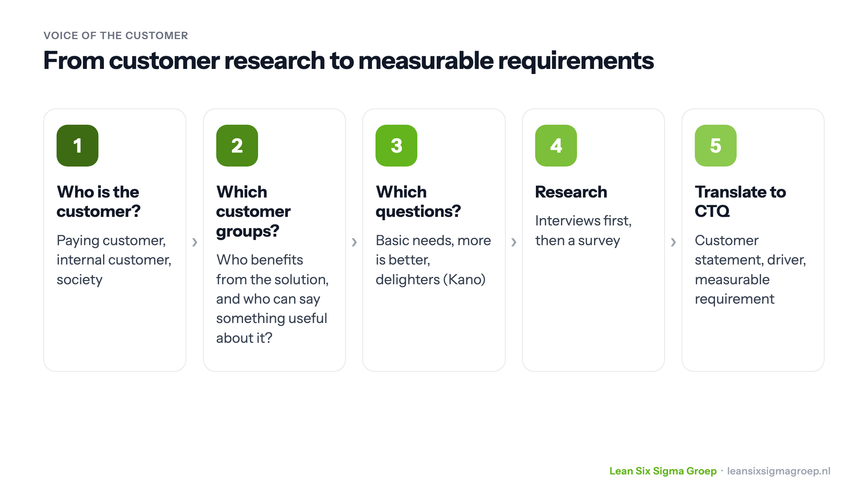Viewport: 868px width, 488px height.
Task: Click 'Interviews first, then a survey' text
Action: click(584, 230)
